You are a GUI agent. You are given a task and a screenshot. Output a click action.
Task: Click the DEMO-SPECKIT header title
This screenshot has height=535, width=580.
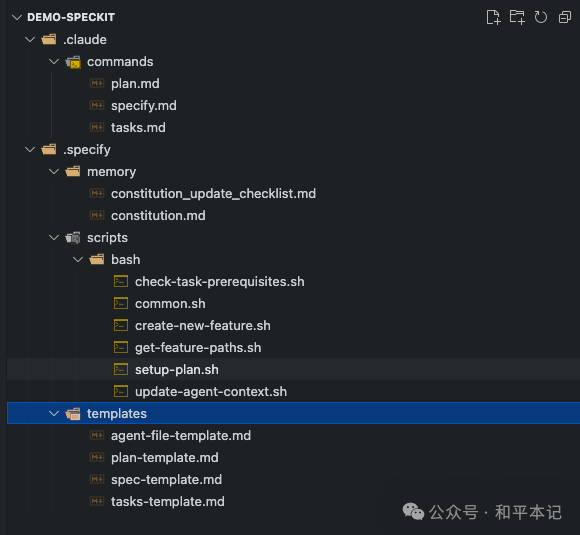point(71,17)
